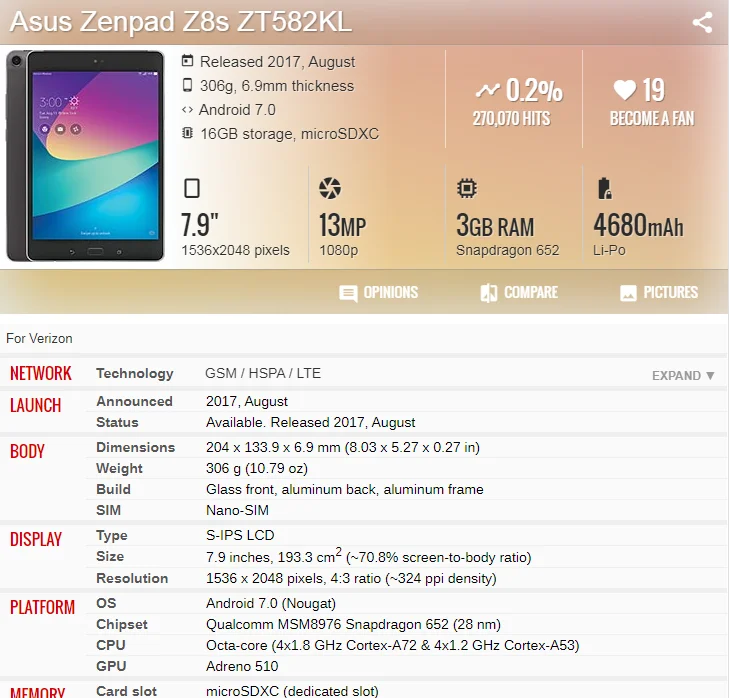The image size is (729, 698).
Task: Click the GPU spec label
Action: pos(111,666)
